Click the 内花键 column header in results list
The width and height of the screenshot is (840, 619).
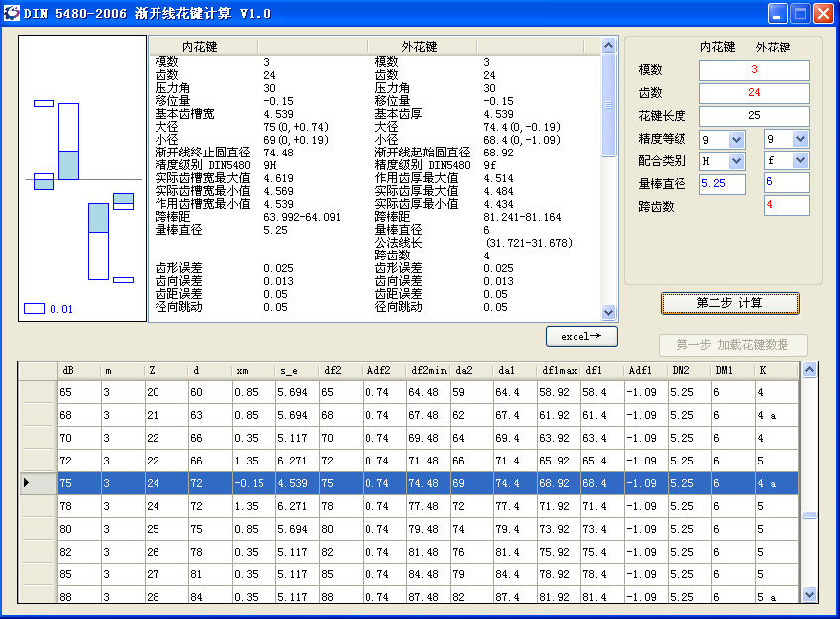[202, 46]
